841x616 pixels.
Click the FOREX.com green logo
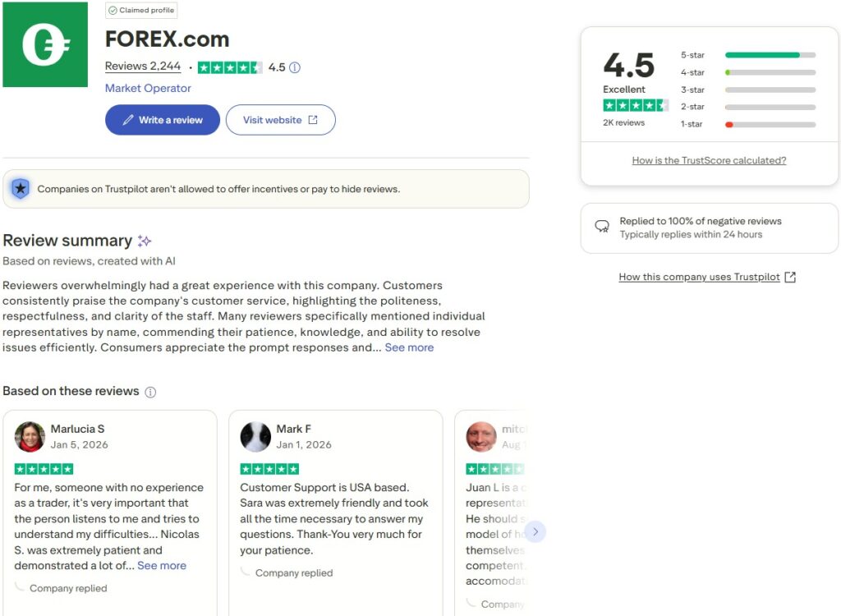pos(45,44)
